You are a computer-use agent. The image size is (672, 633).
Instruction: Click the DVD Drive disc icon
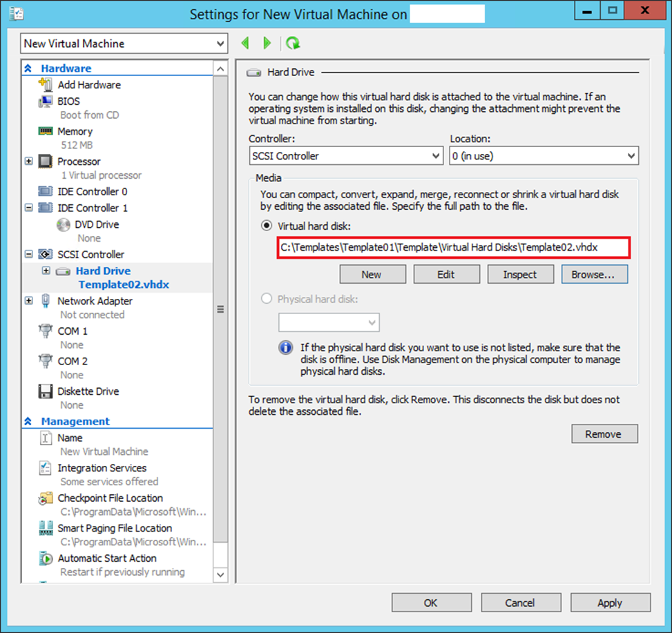(64, 224)
